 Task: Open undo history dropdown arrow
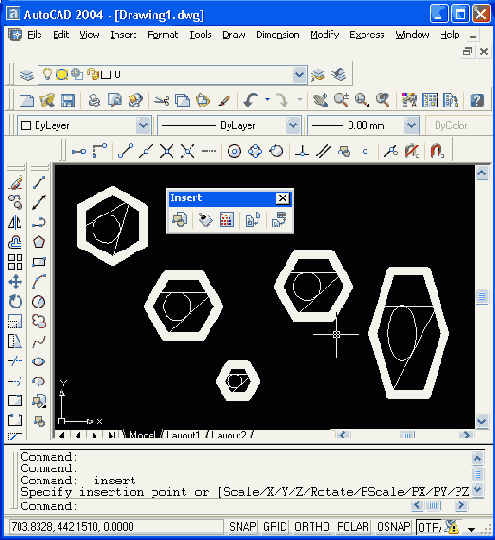tap(267, 100)
